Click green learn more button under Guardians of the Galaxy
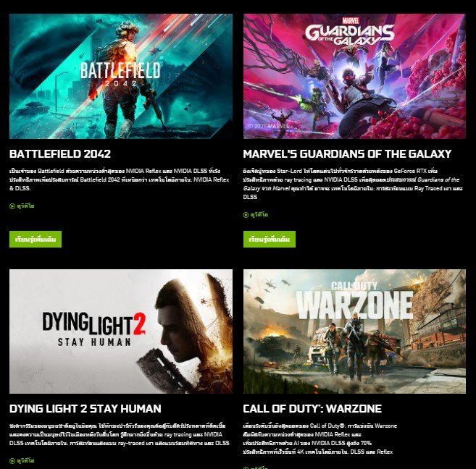476x469 pixels. 270,239
